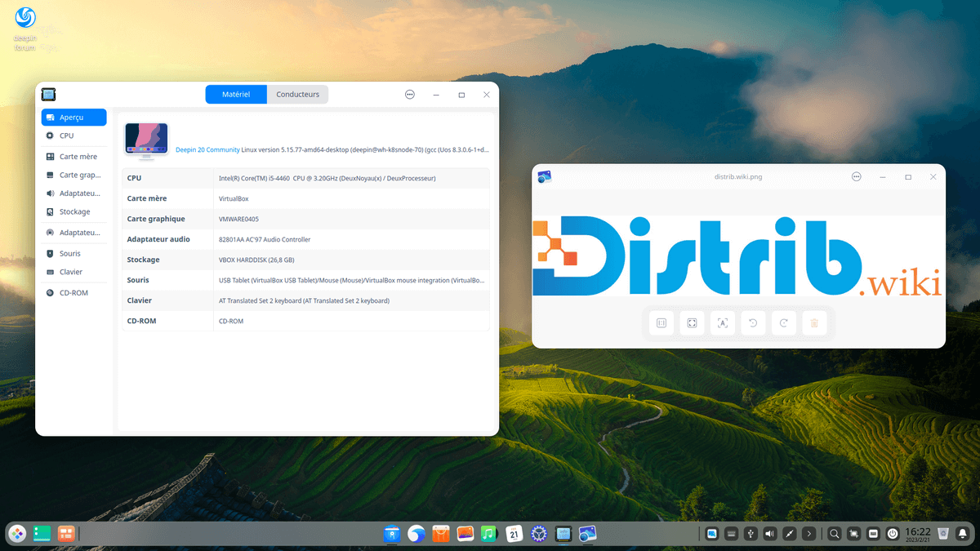Expand the hidden tray icons arrow
Screen dimensions: 980x551
point(808,533)
